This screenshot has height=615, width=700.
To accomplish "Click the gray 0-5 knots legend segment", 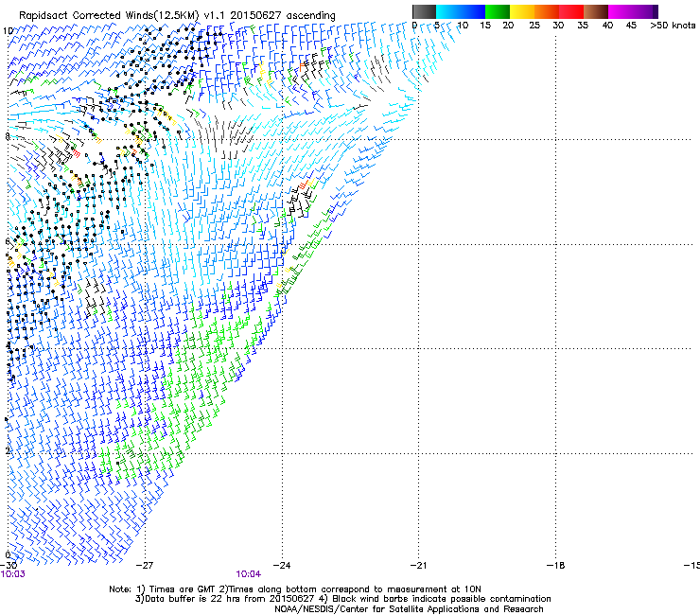I will coord(424,11).
